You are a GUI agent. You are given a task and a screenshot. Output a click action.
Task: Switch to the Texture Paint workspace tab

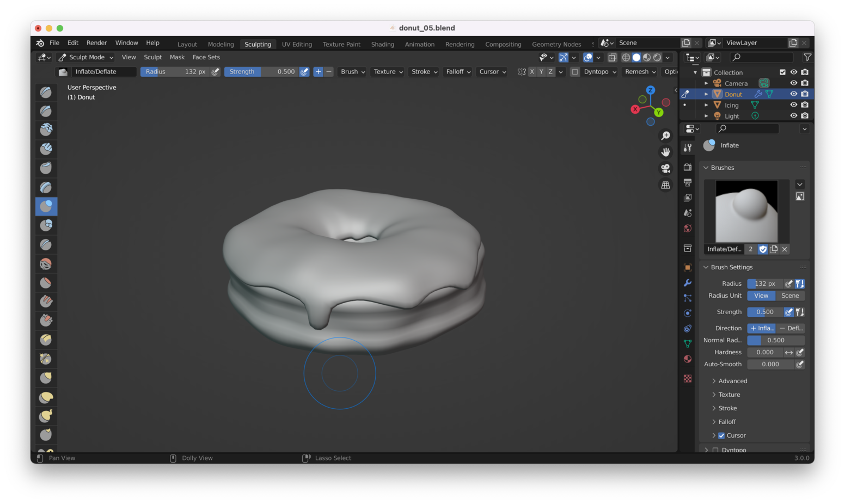341,44
